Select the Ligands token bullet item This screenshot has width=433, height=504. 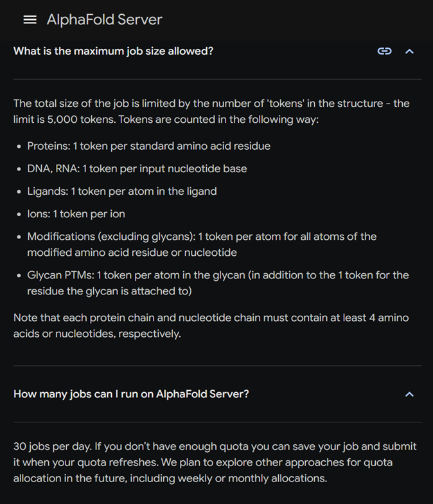pos(122,191)
